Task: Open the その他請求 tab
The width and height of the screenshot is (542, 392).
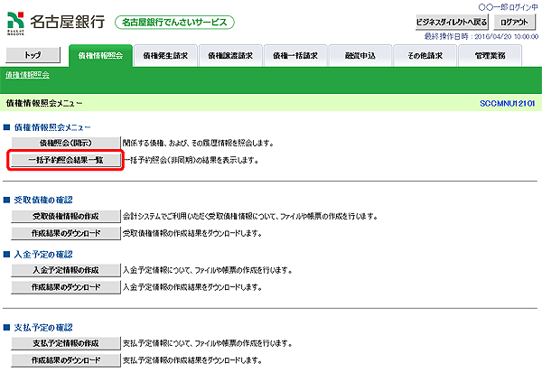Action: (x=425, y=56)
